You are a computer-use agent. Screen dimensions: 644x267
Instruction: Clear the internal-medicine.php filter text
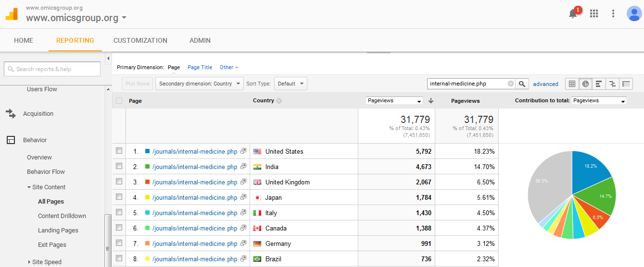point(511,84)
